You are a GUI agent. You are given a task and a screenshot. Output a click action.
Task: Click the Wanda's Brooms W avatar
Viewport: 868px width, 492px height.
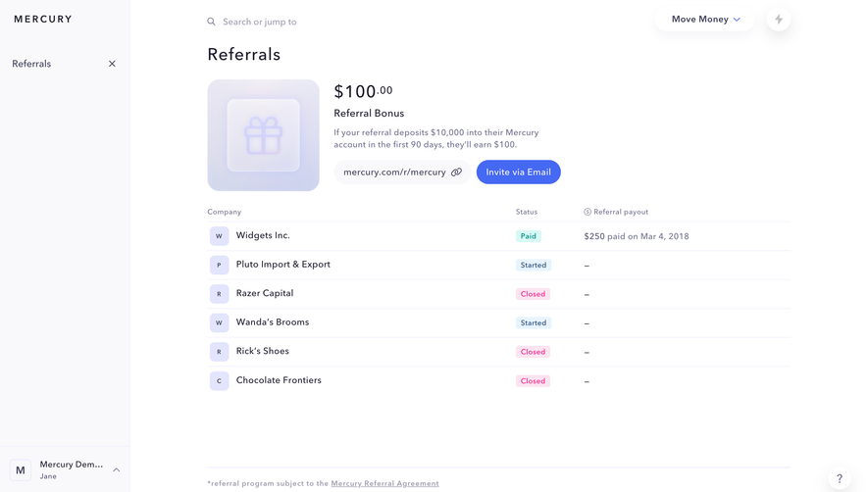click(x=220, y=322)
